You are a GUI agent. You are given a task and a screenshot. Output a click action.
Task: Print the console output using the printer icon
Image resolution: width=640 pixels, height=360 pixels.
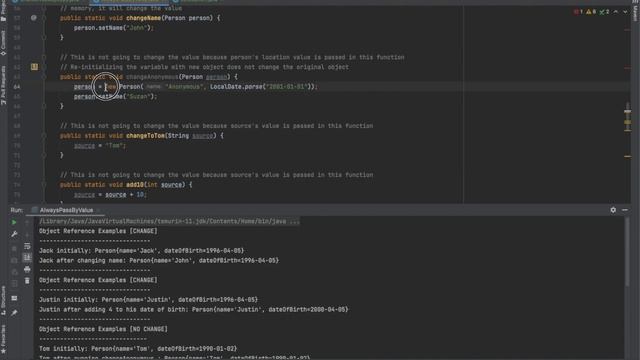[x=27, y=269]
